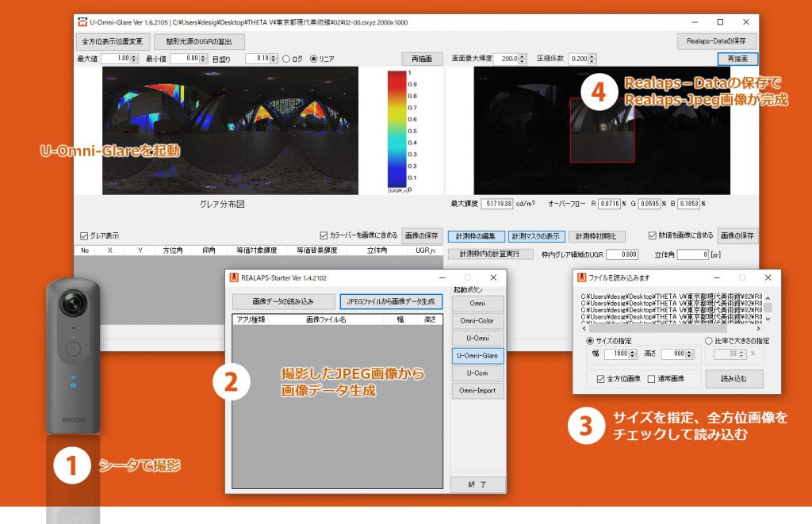
Task: Toggle the 通常画像 checkbox
Action: (652, 379)
